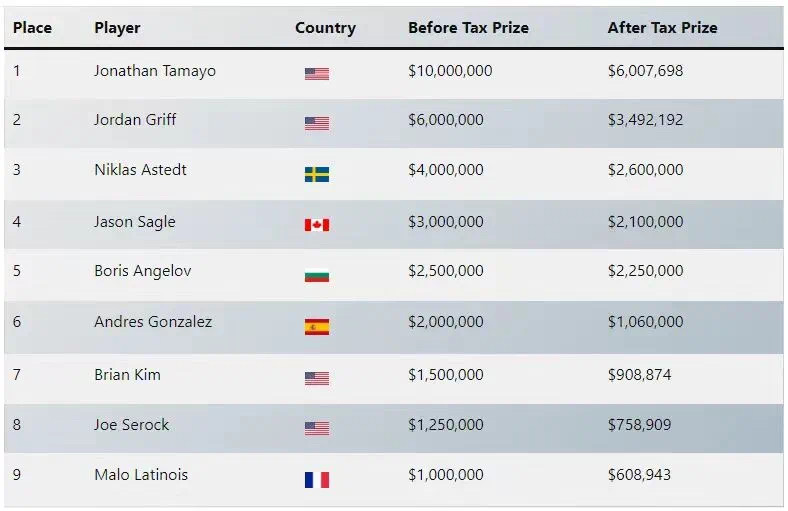Screen dimensions: 788x511
Task: Select the Swedish flag next to Niklas Astedt
Action: tap(316, 174)
